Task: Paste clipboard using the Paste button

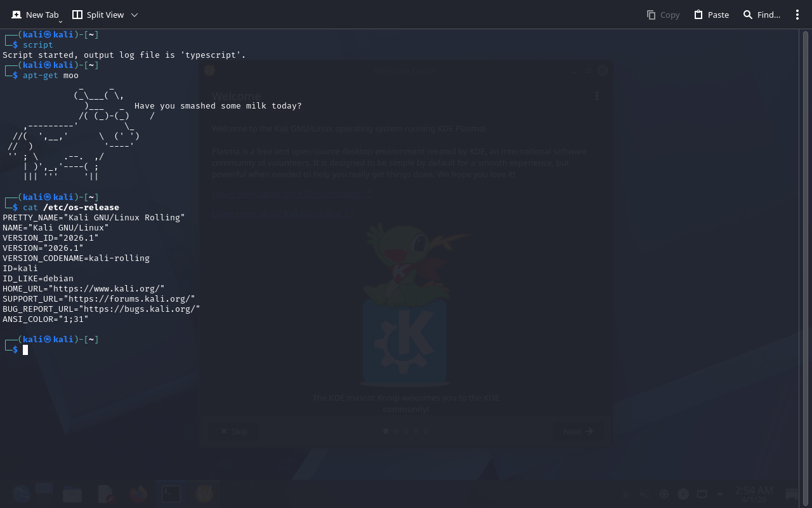Action: click(711, 15)
